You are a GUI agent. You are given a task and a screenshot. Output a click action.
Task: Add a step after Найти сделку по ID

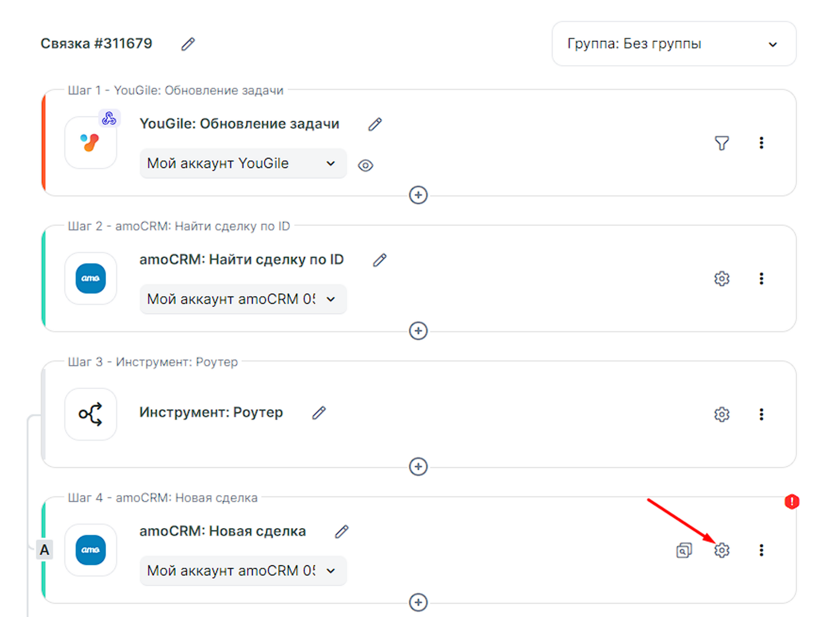(418, 331)
